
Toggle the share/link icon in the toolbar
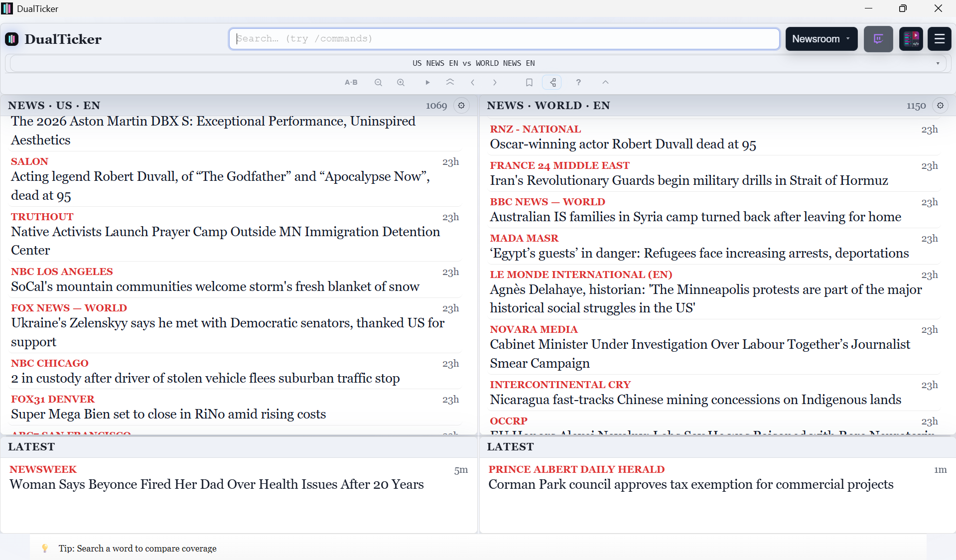pos(551,82)
